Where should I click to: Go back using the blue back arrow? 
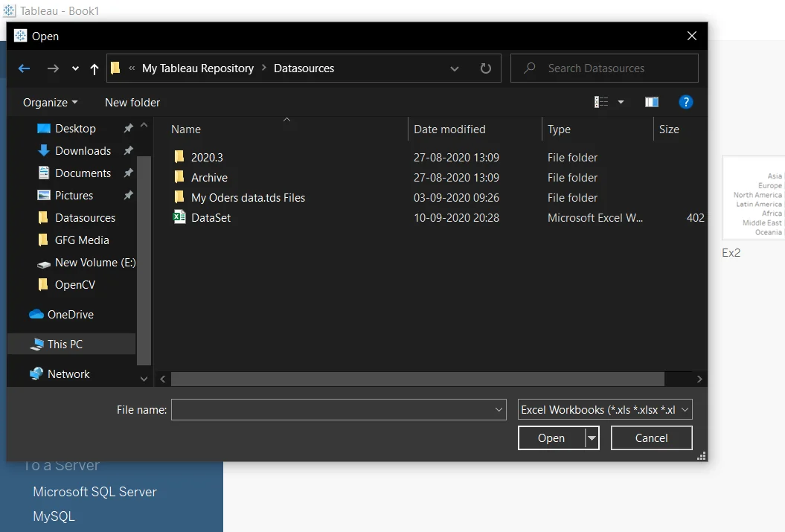pos(24,68)
